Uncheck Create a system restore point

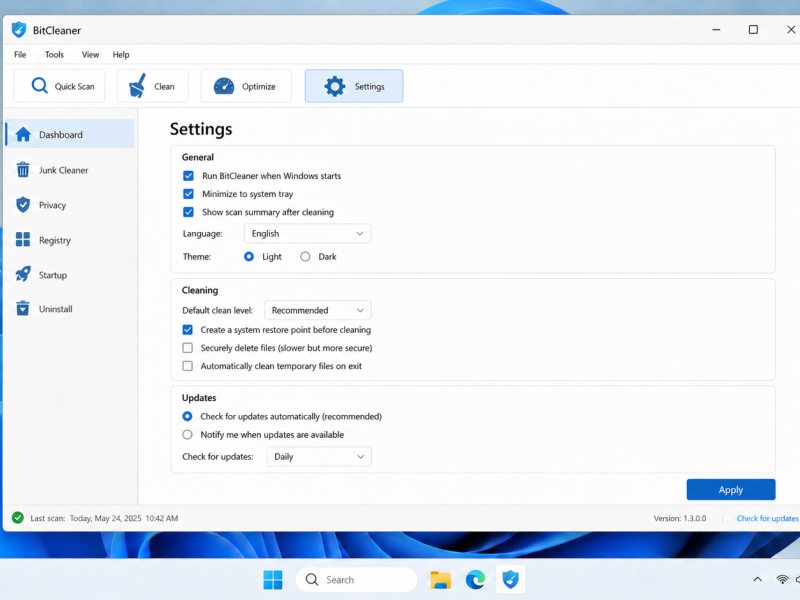pos(188,330)
